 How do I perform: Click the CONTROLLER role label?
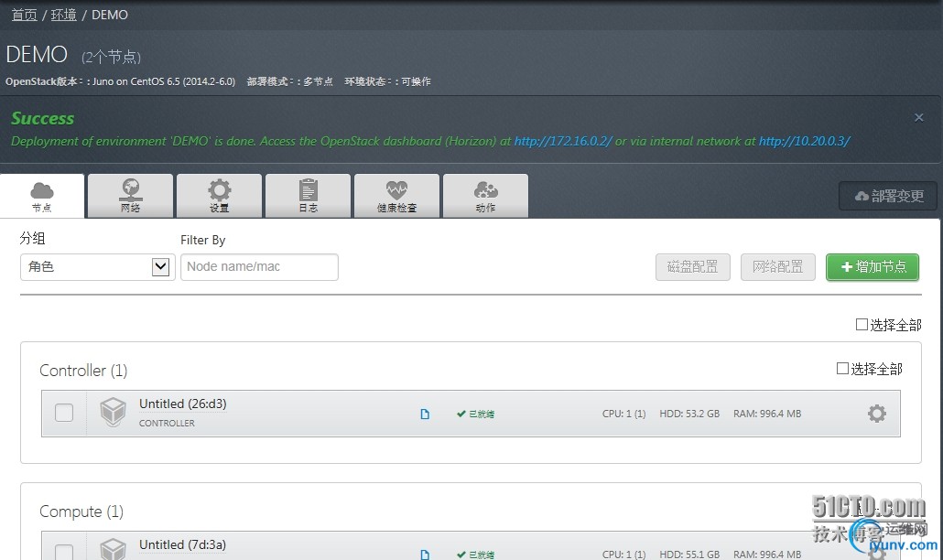coord(168,423)
